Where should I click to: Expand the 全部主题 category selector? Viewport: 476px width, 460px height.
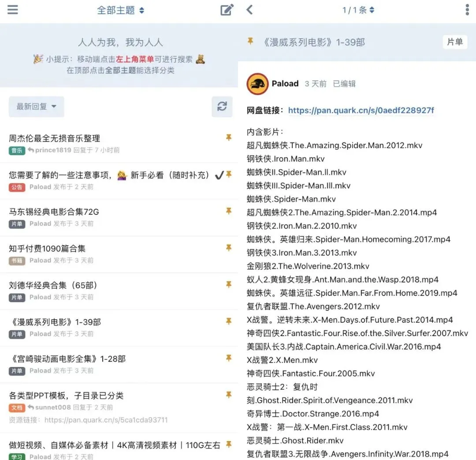click(120, 10)
